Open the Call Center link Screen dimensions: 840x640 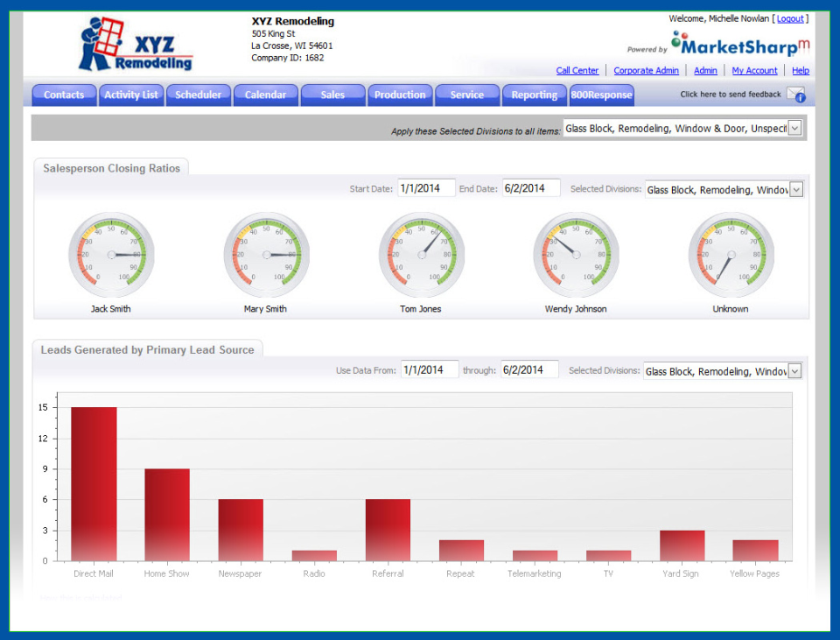(x=577, y=70)
